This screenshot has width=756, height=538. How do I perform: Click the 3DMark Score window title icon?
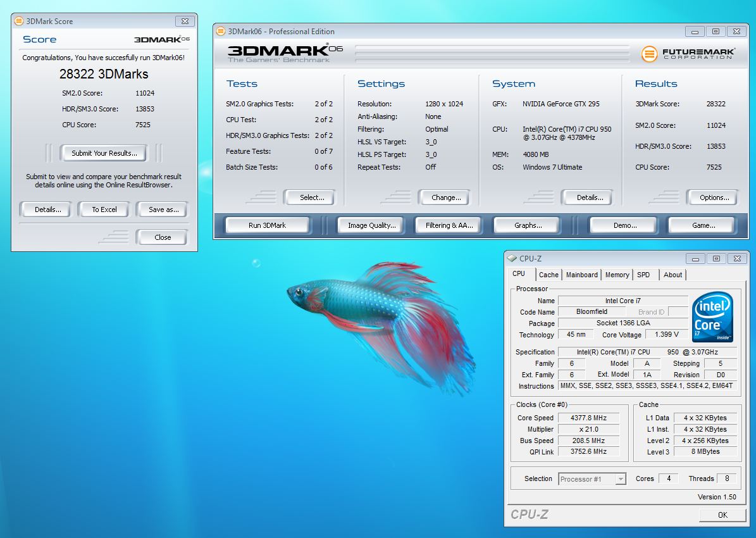tap(19, 22)
